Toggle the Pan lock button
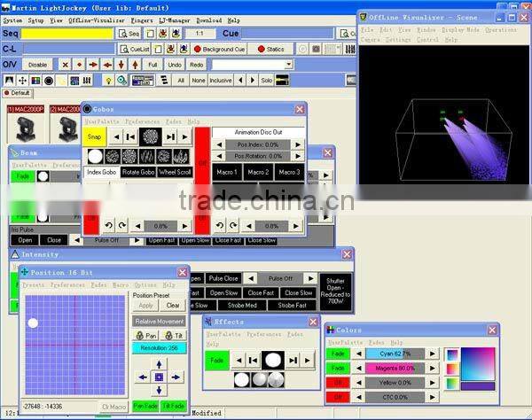The height and width of the screenshot is (420, 532). click(x=145, y=336)
